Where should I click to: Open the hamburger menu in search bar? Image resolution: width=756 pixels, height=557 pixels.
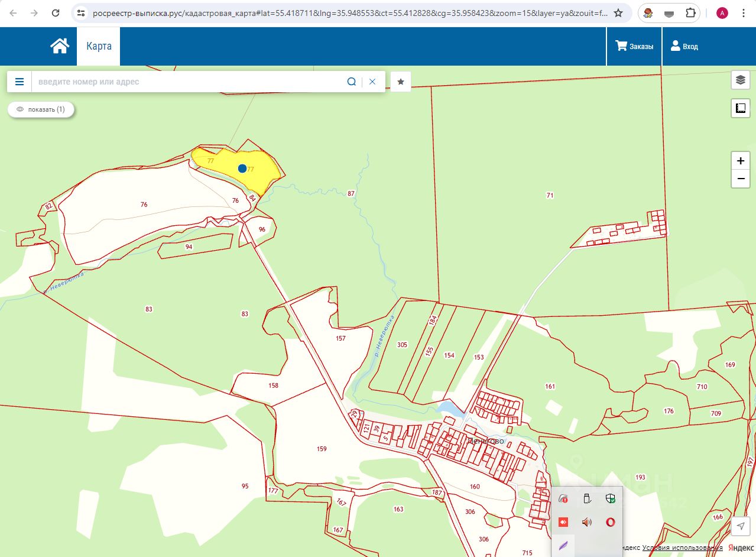pyautogui.click(x=20, y=82)
